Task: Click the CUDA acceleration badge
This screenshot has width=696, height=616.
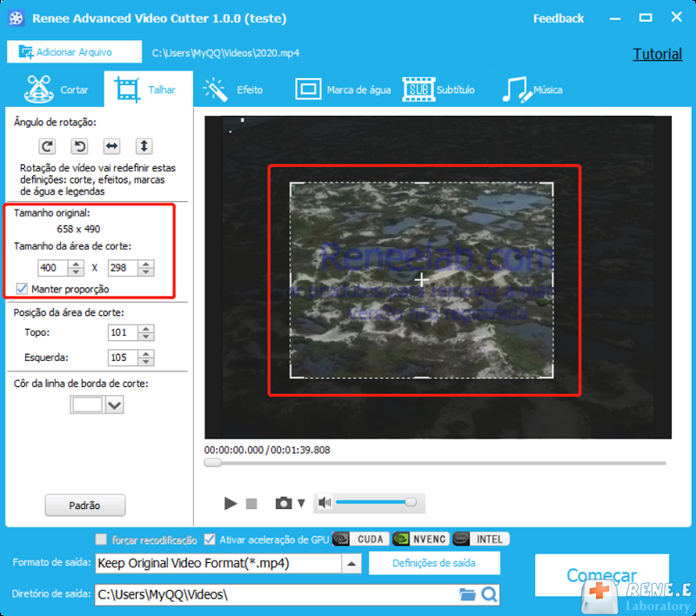Action: click(x=361, y=539)
